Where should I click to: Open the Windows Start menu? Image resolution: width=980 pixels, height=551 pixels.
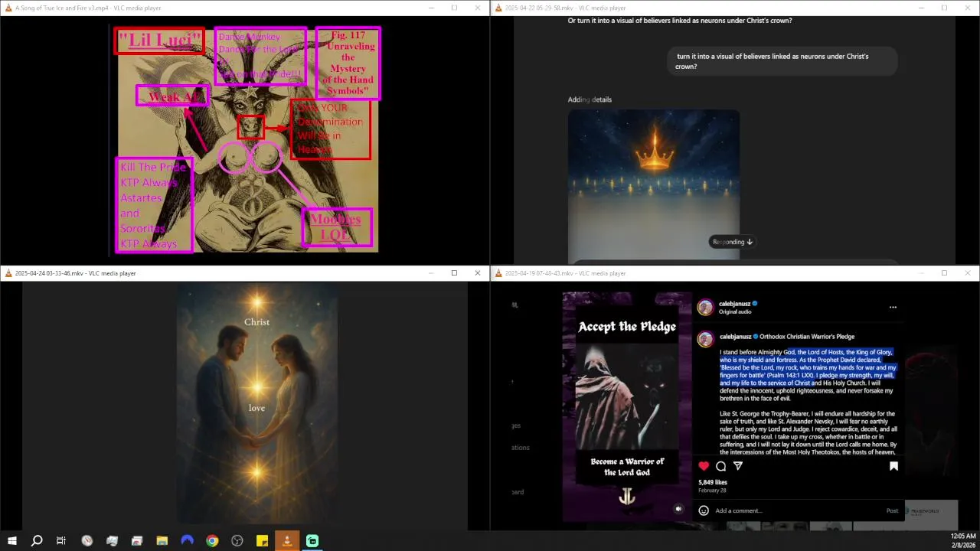click(x=11, y=540)
